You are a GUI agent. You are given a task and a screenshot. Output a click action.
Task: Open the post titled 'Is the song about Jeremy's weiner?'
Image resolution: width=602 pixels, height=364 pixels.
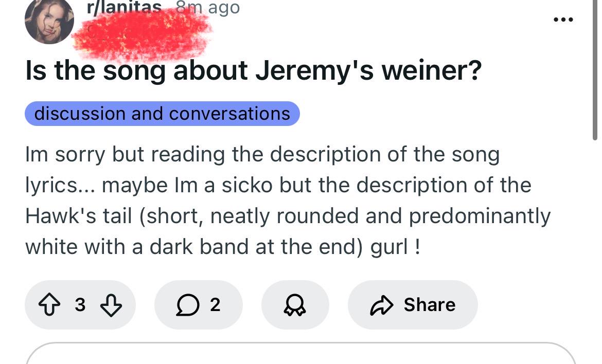[253, 70]
